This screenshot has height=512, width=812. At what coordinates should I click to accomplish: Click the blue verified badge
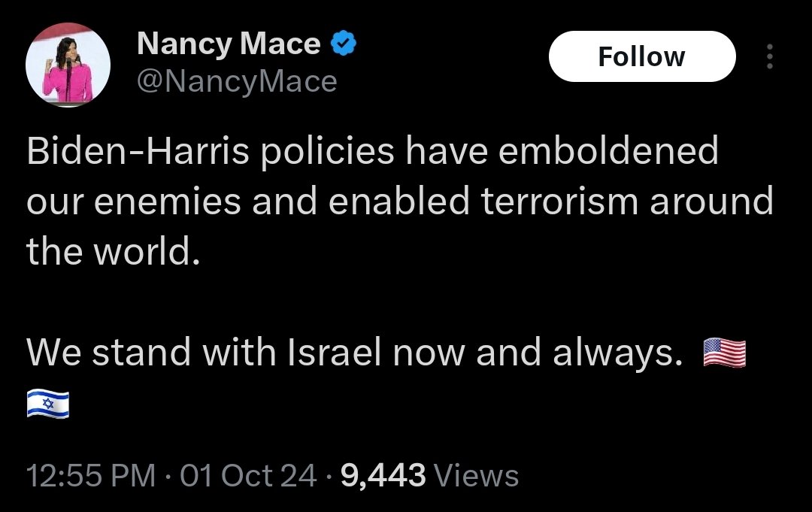344,45
